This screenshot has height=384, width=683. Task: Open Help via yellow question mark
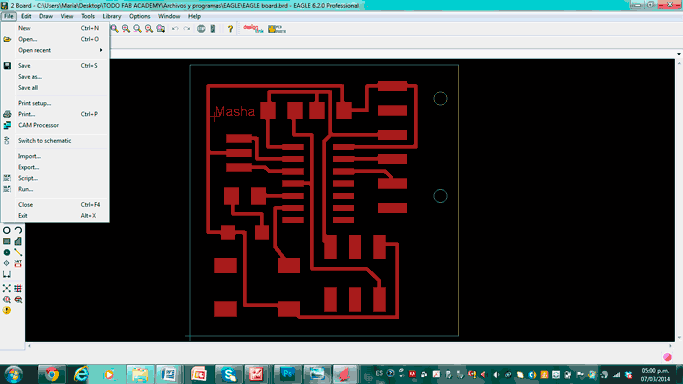click(230, 29)
